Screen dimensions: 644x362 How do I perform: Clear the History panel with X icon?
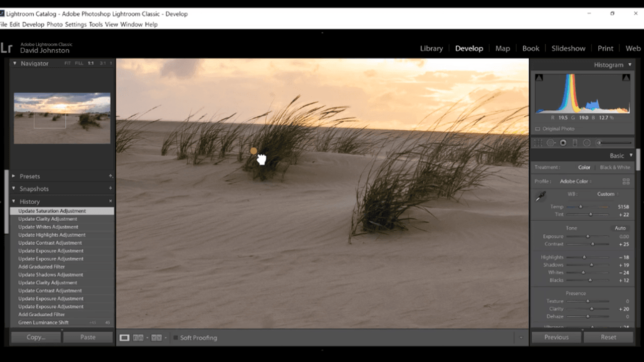tap(111, 201)
